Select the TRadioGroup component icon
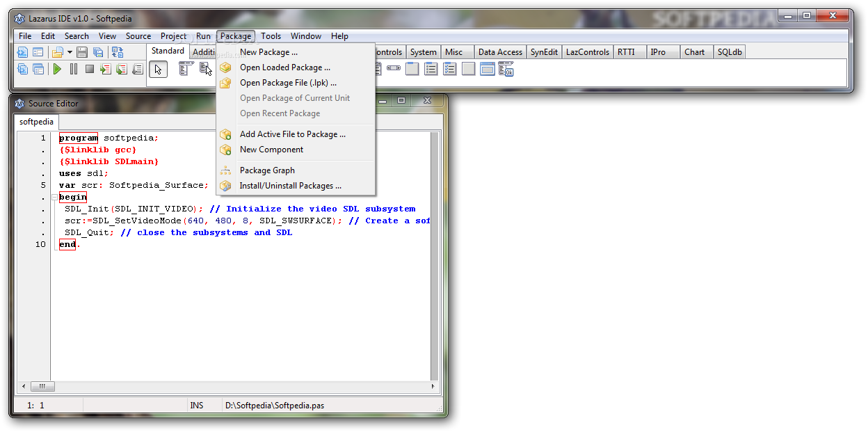 coord(431,69)
